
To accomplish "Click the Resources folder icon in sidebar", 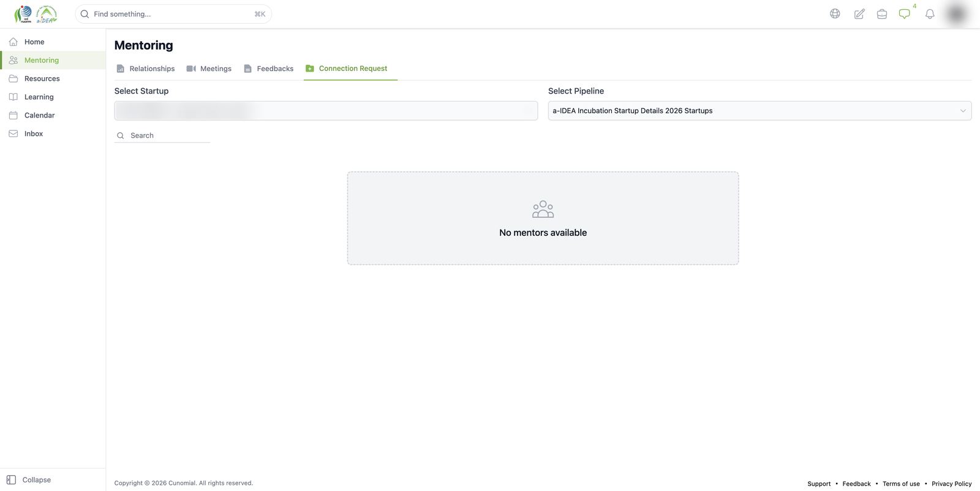I will tap(13, 78).
